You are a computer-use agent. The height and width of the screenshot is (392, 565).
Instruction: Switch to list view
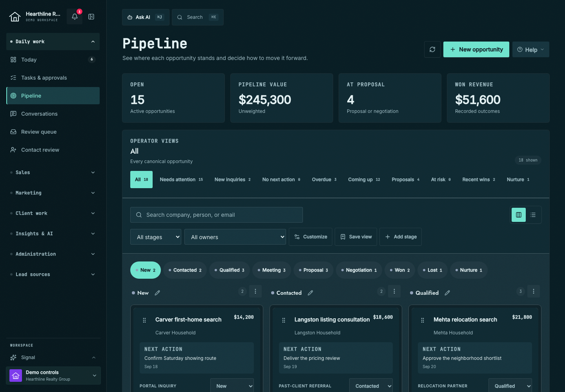[533, 215]
